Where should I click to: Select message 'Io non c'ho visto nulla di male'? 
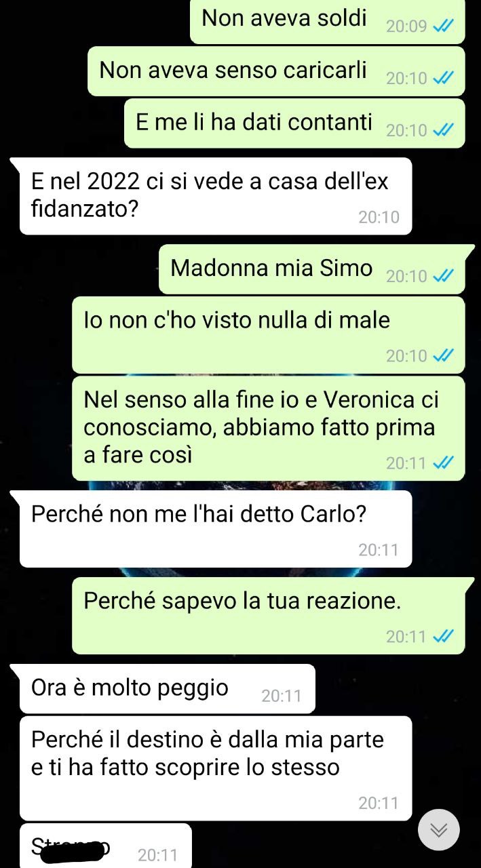(269, 334)
